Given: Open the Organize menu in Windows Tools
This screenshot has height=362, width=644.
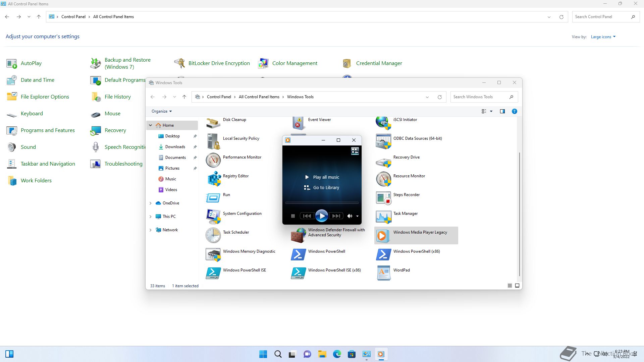Looking at the screenshot, I should point(162,111).
